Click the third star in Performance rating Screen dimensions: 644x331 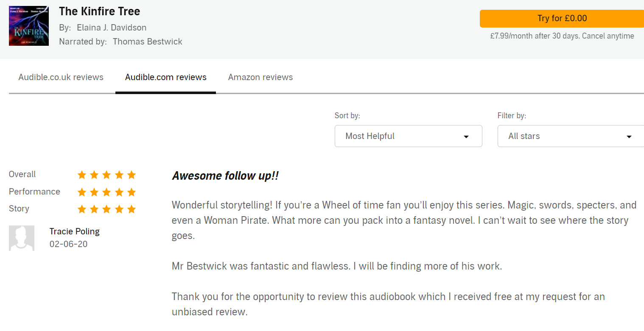[106, 192]
